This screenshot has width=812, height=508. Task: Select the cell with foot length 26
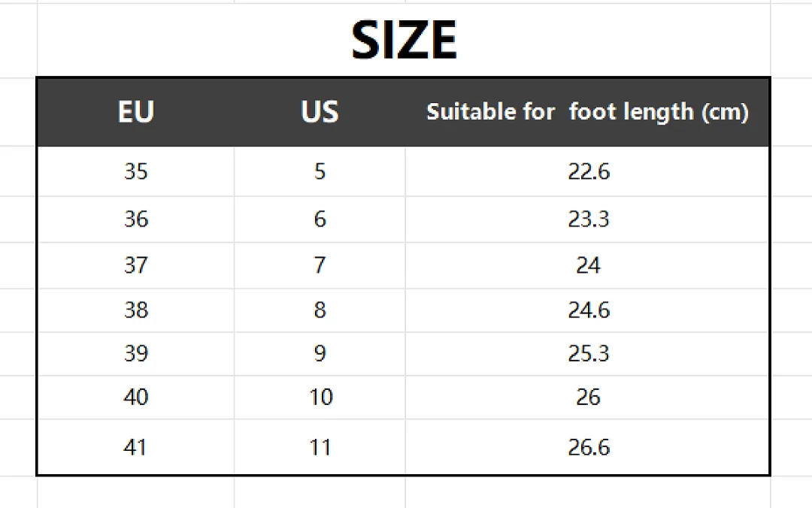[x=587, y=398]
